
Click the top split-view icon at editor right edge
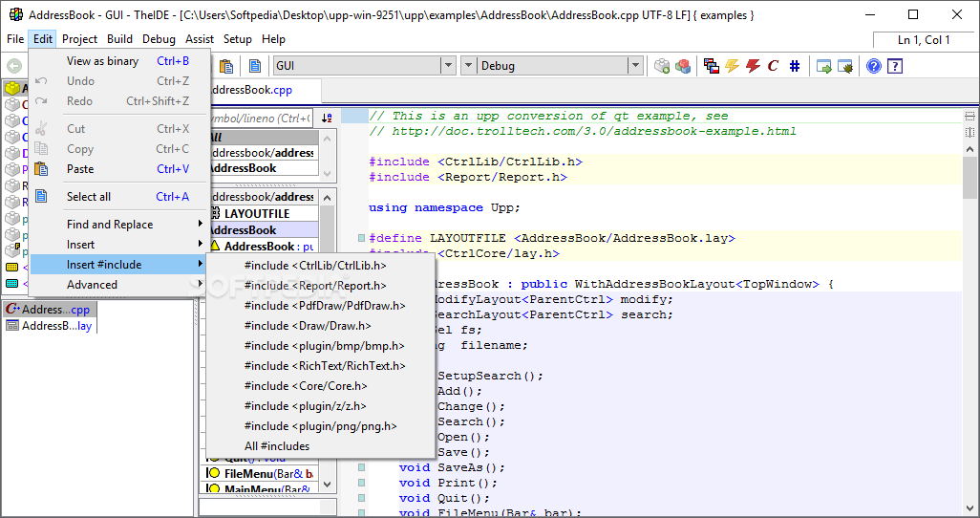(969, 116)
